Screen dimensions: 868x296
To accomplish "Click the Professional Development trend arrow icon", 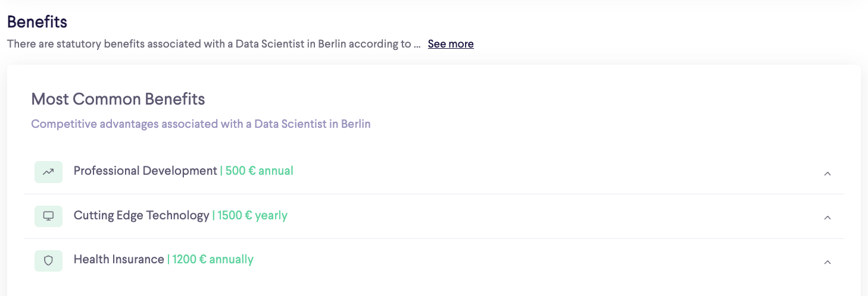I will pyautogui.click(x=48, y=172).
